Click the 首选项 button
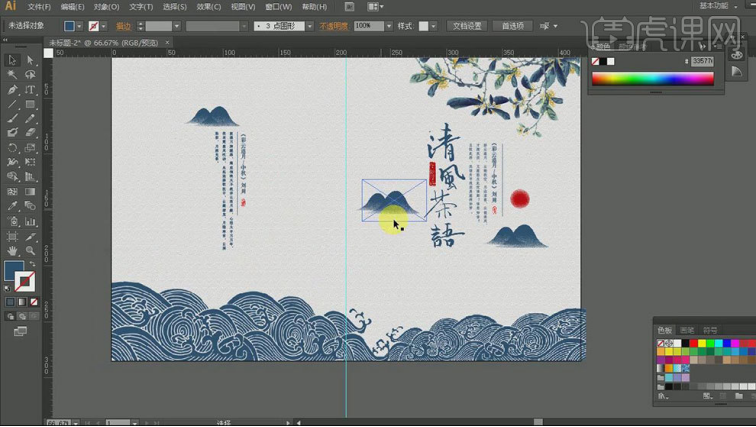 (x=512, y=26)
